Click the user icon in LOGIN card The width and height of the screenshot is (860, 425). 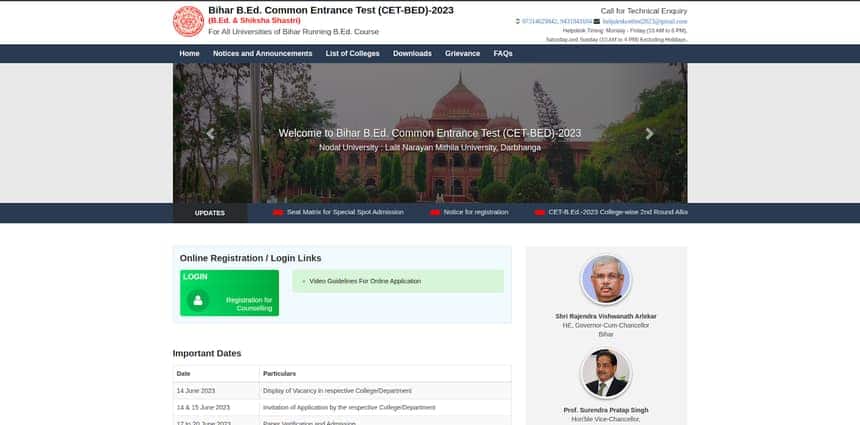point(198,300)
